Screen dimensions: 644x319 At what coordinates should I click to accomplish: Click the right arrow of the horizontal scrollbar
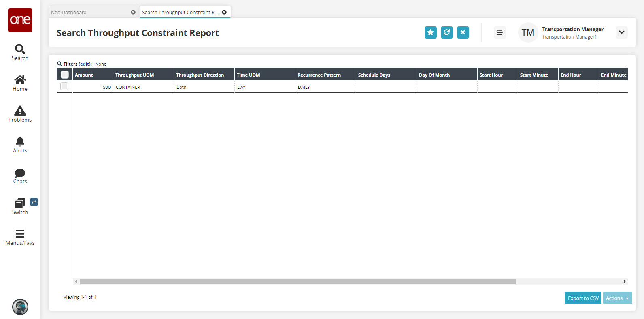point(624,281)
